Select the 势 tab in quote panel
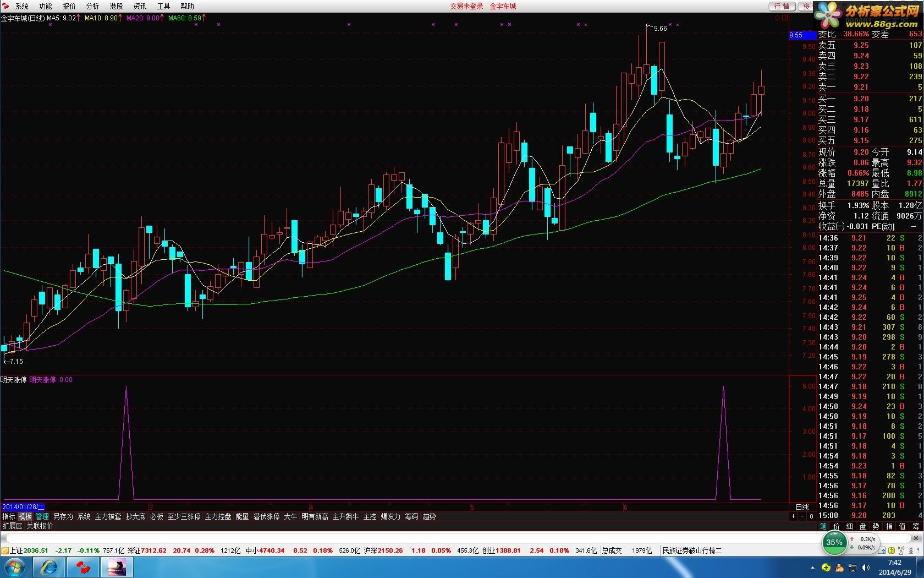This screenshot has height=578, width=924. tap(876, 526)
